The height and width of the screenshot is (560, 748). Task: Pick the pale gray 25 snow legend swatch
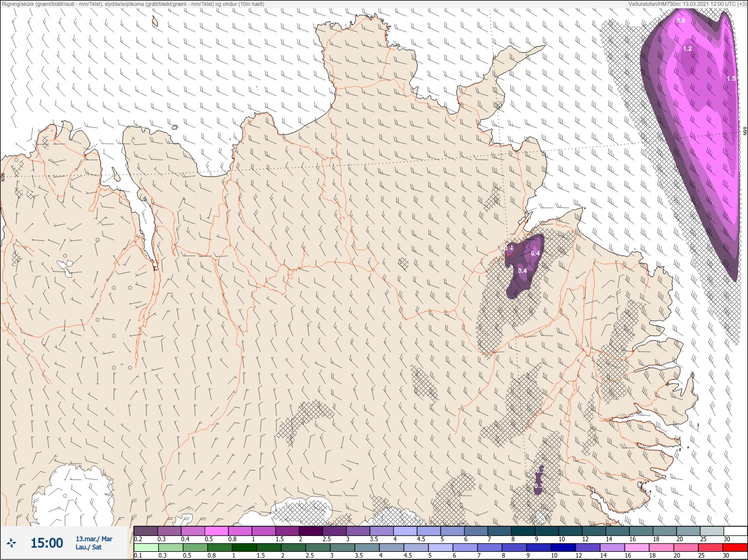tap(712, 531)
